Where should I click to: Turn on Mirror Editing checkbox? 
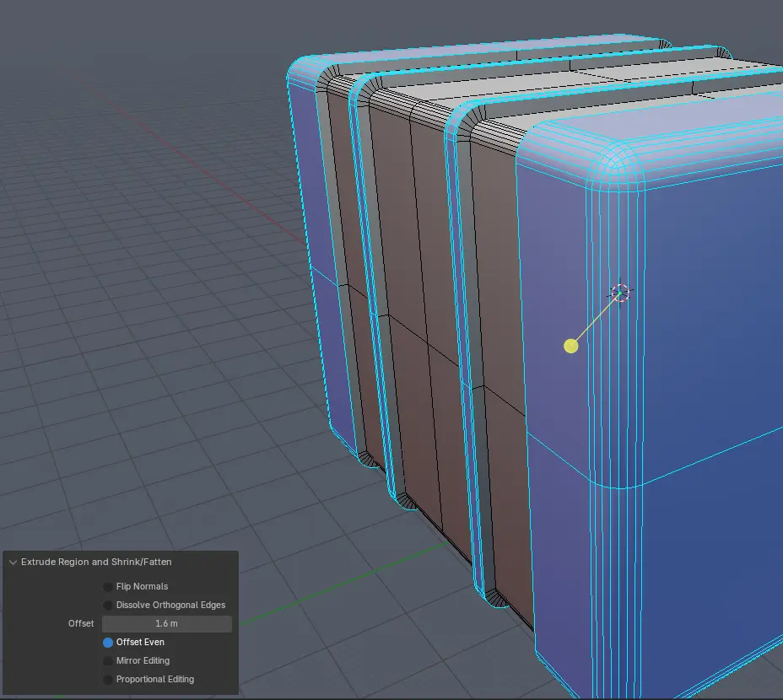coord(108,660)
